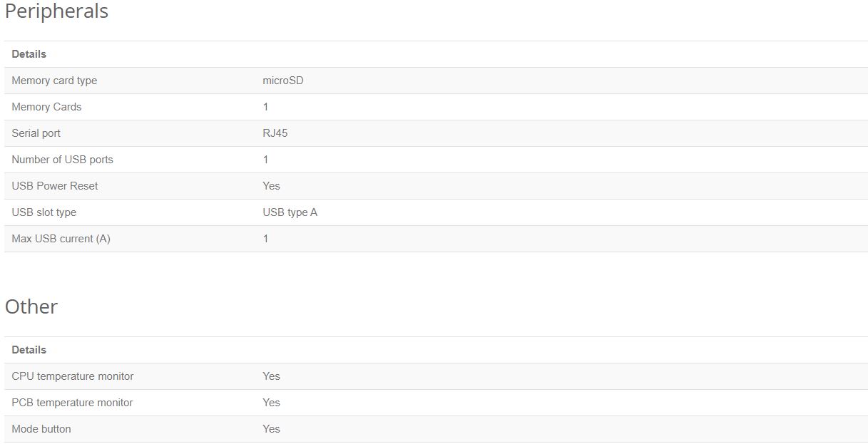Select the PCB temperature monitor label
The image size is (868, 444).
point(73,403)
